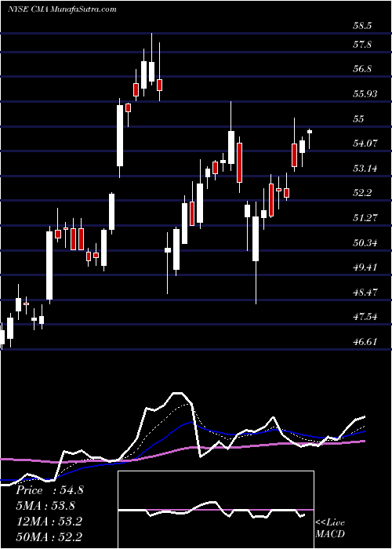Select the 46.61 price axis label
The image size is (392, 549).
click(x=365, y=341)
